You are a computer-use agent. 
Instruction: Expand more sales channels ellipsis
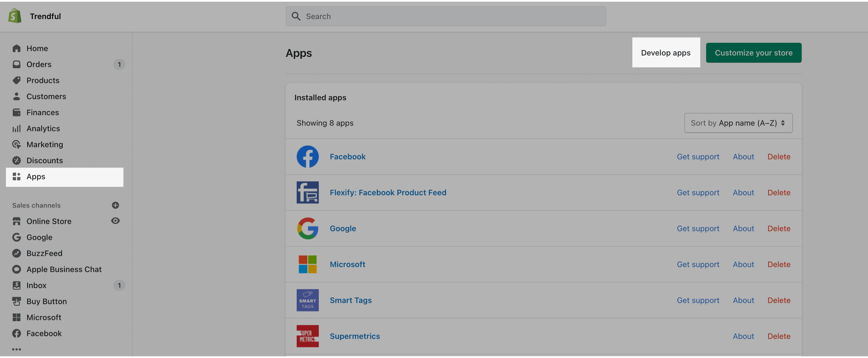[x=17, y=350]
